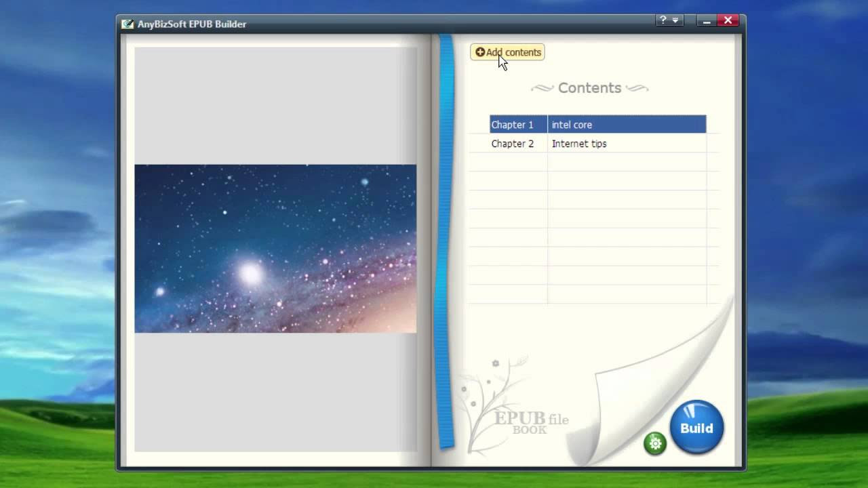
Task: Click the galaxy cover image thumbnail
Action: pyautogui.click(x=275, y=249)
